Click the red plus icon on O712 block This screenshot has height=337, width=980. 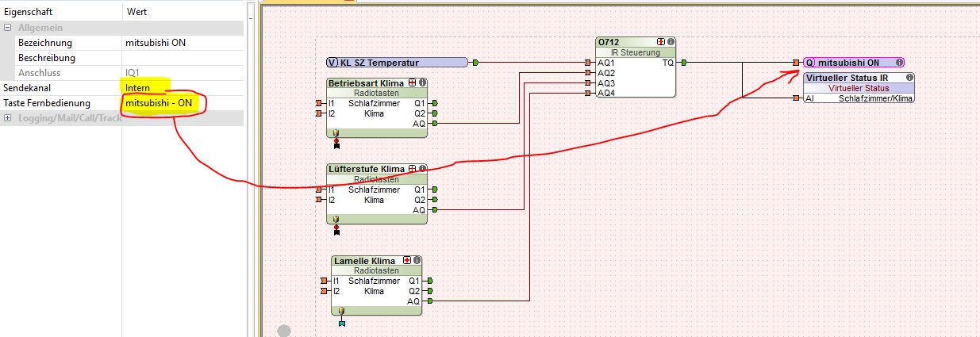661,42
